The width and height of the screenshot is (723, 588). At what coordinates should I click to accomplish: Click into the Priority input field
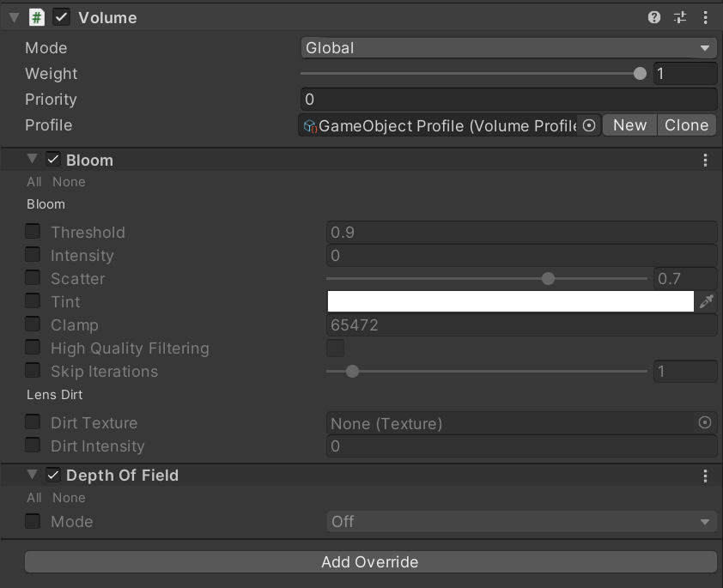pos(508,100)
